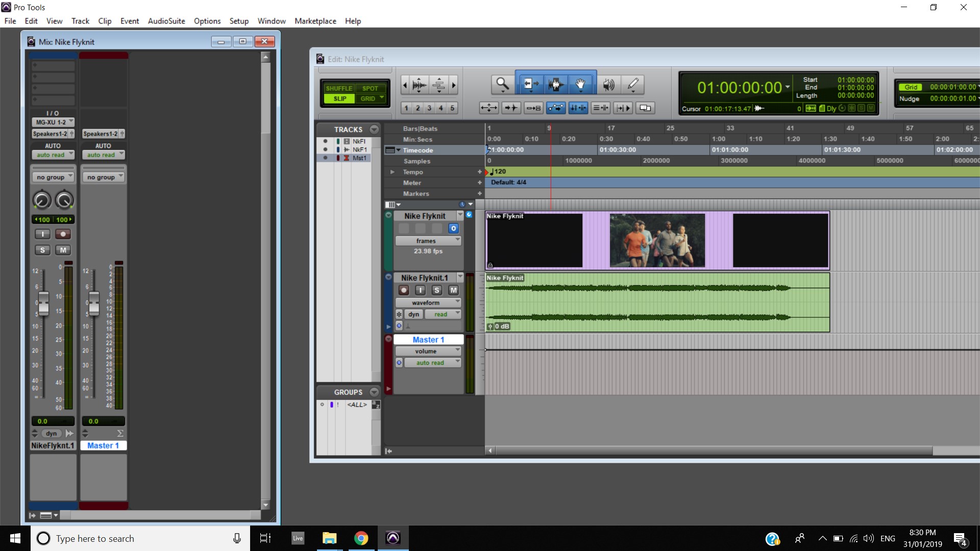Select the Pencil tool
Screen dimensions: 980x551
coord(633,84)
